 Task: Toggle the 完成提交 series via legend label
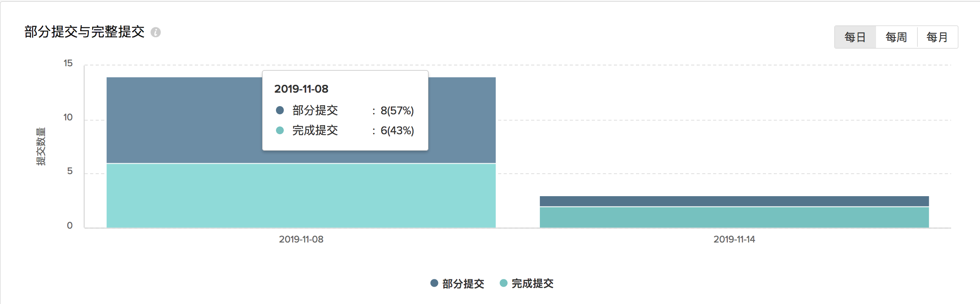532,284
